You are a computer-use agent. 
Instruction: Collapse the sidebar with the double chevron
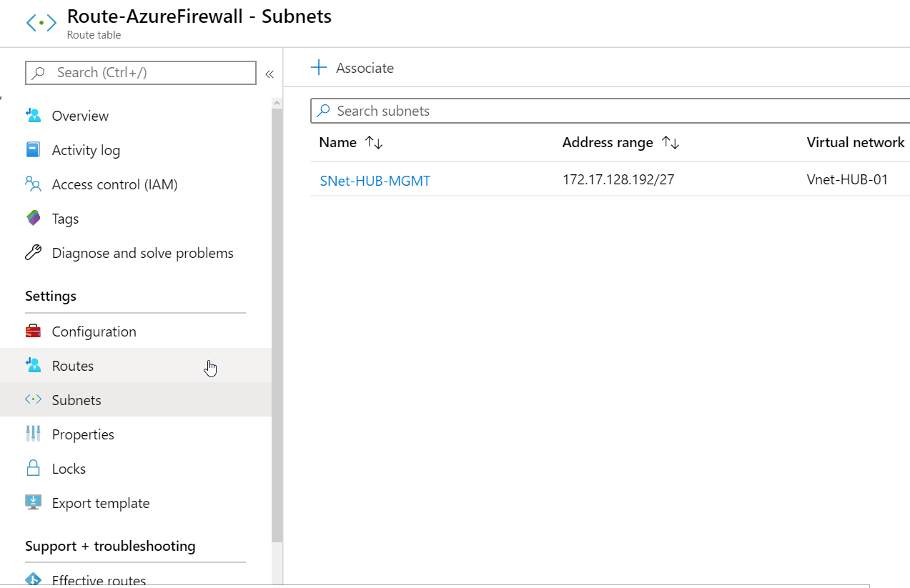269,74
